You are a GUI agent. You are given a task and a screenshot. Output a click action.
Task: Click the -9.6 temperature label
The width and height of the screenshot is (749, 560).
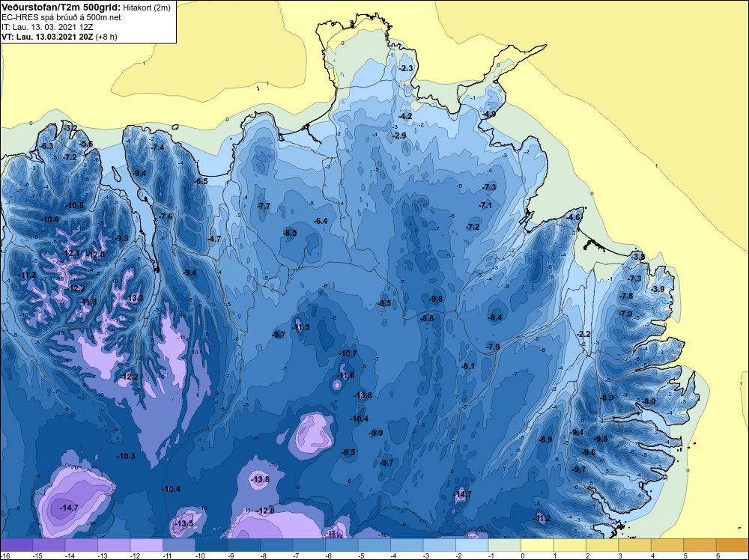[589, 453]
